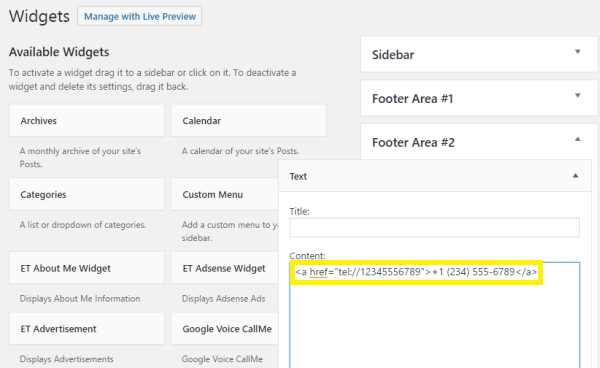Open Manage with Live Preview

pyautogui.click(x=139, y=16)
